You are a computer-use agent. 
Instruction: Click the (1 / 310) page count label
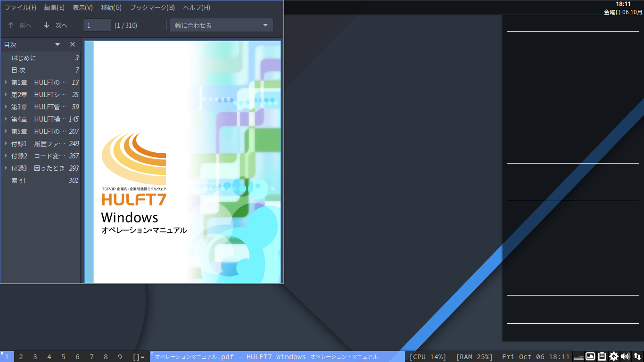click(x=126, y=25)
